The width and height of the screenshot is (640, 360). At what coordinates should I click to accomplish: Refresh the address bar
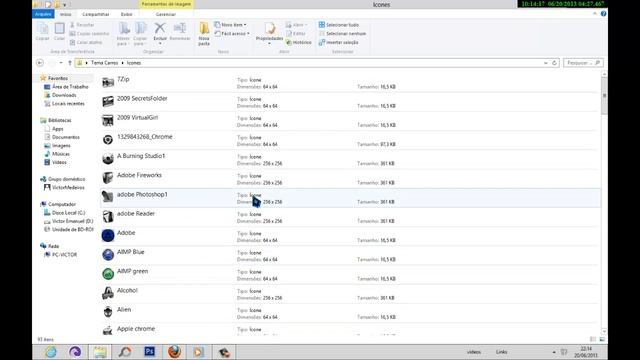coord(554,63)
